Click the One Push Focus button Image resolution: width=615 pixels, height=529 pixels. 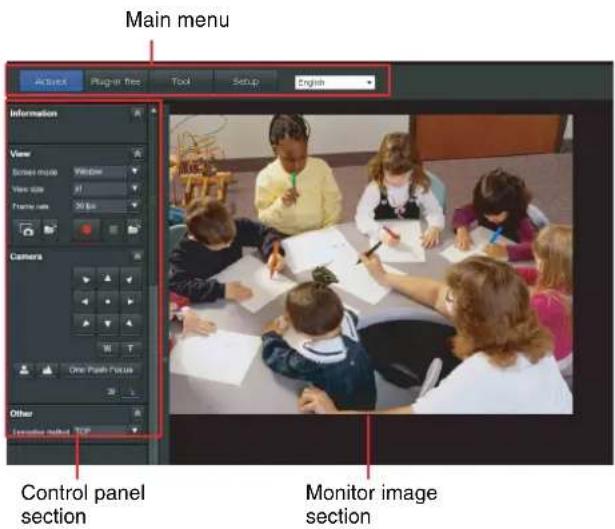(x=101, y=370)
